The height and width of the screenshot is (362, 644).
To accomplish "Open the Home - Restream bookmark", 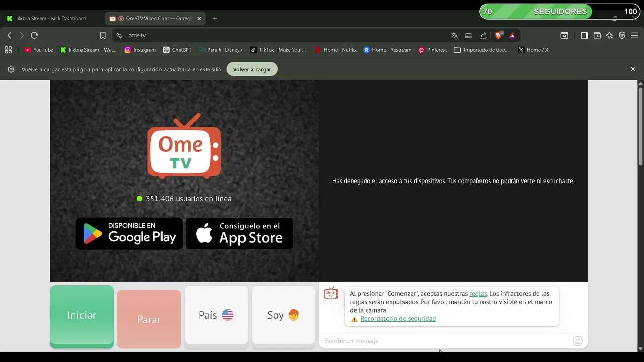I will 387,50.
